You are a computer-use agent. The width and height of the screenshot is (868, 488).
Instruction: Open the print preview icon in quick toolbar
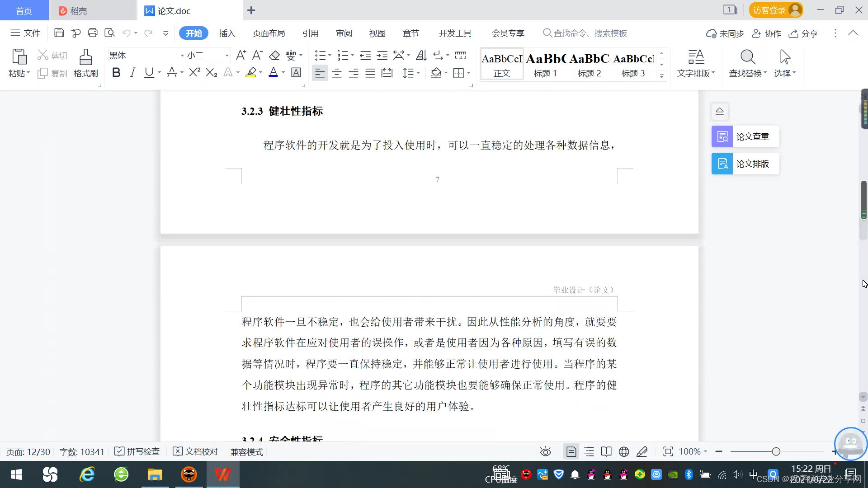coord(109,33)
